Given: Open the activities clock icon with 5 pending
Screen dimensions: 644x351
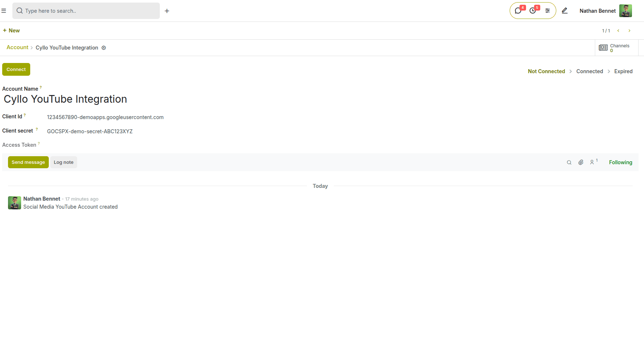Looking at the screenshot, I should point(533,11).
